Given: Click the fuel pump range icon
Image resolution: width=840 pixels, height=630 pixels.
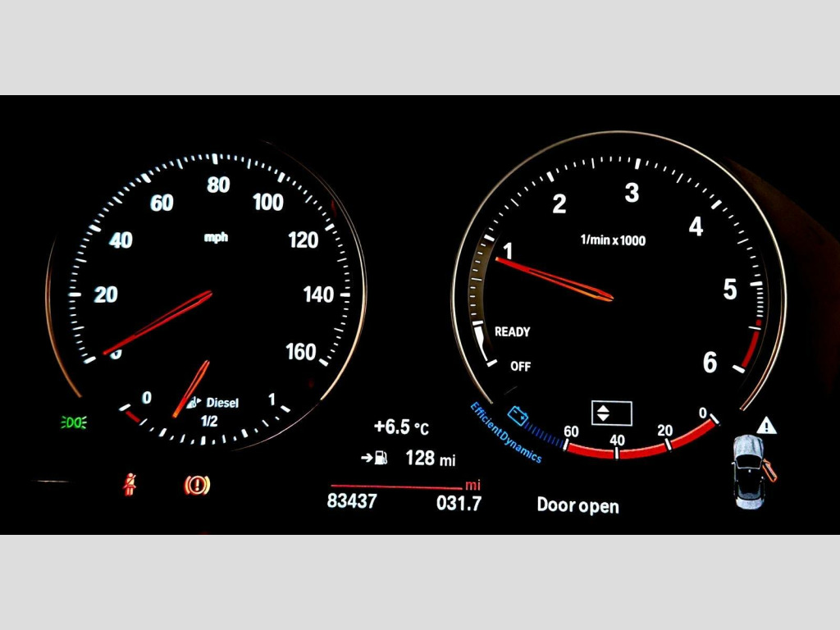Looking at the screenshot, I should click(x=375, y=458).
